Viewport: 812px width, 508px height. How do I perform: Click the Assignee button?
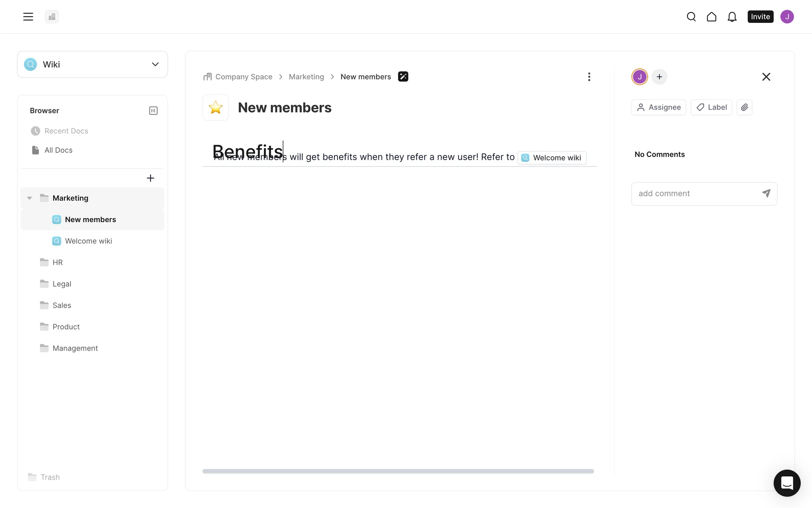point(658,108)
